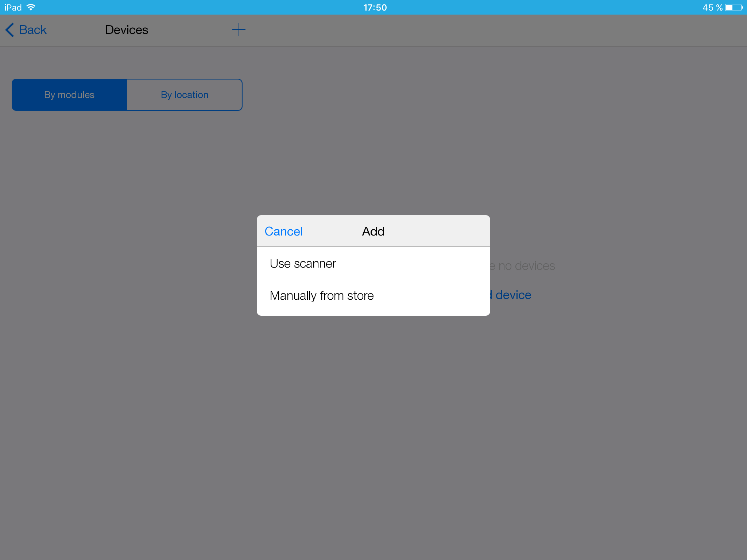Tap the Devices header title
747x560 pixels.
click(127, 30)
